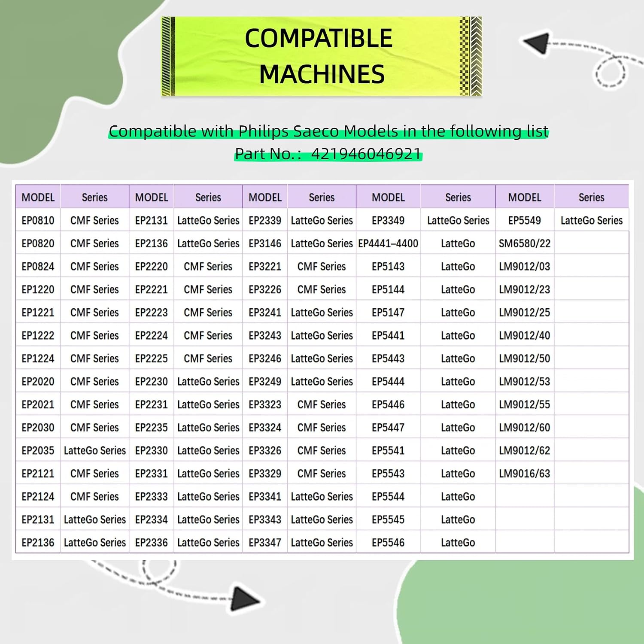Select model cell EP5444

[388, 382]
